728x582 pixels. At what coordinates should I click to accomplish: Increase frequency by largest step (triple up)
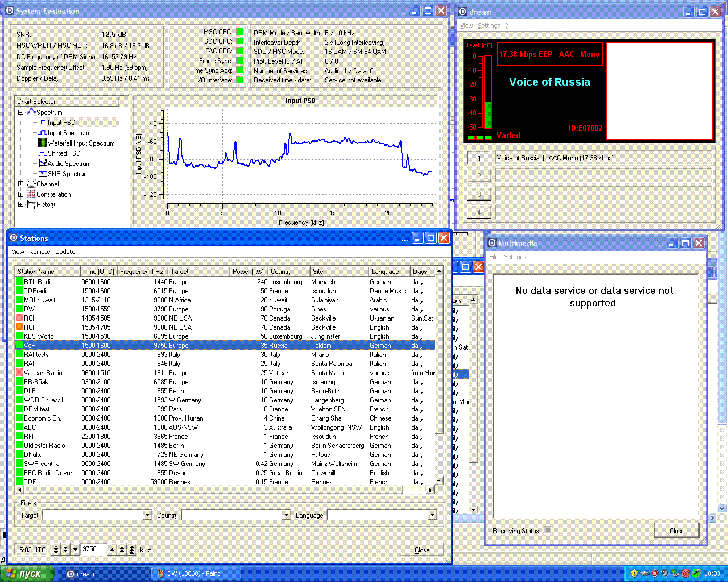coord(132,550)
